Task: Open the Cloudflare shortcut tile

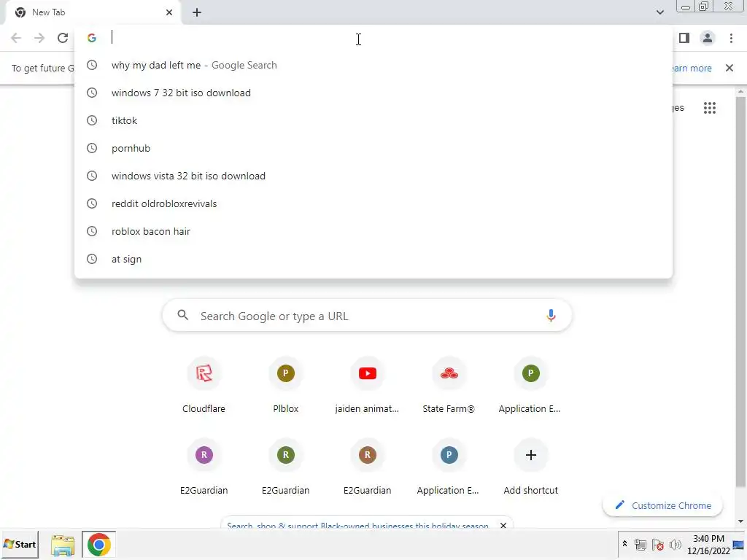Action: (x=204, y=386)
